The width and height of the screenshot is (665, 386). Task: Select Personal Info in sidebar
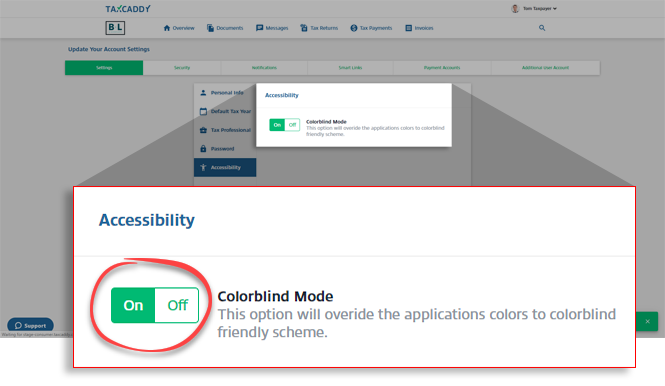(x=225, y=93)
